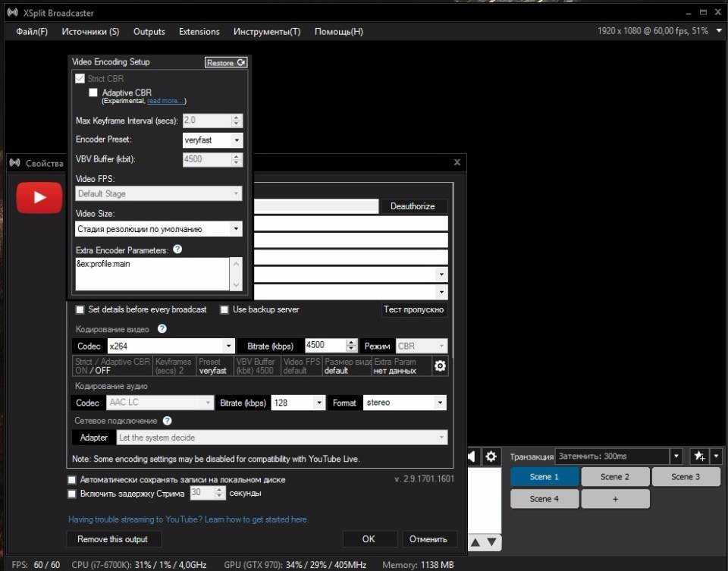
Task: Click the help icon next to 'Сетевое подключение'
Action: coord(168,421)
